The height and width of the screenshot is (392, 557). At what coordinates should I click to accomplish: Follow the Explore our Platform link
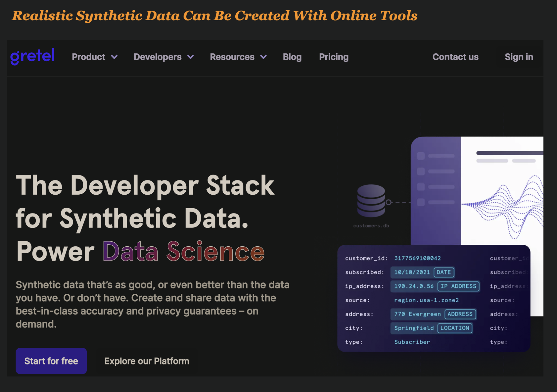pyautogui.click(x=146, y=361)
